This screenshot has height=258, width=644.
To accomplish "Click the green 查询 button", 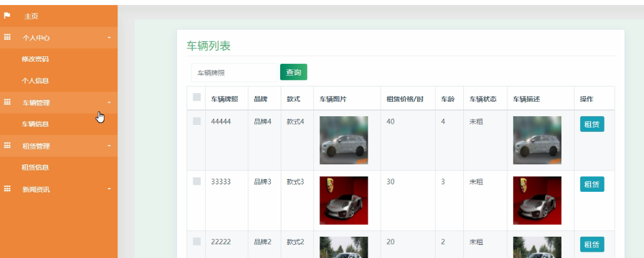I will (x=294, y=72).
